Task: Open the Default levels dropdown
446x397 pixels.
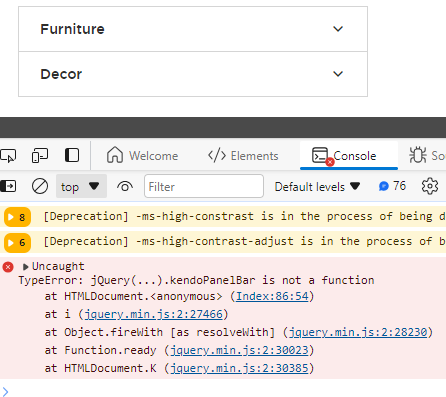Action: coord(317,187)
